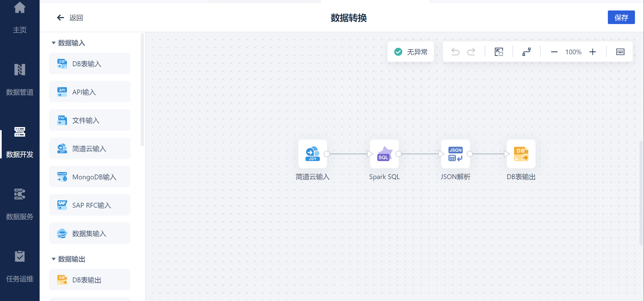Select the JSON解析 node on canvas
The height and width of the screenshot is (301, 644).
click(456, 154)
